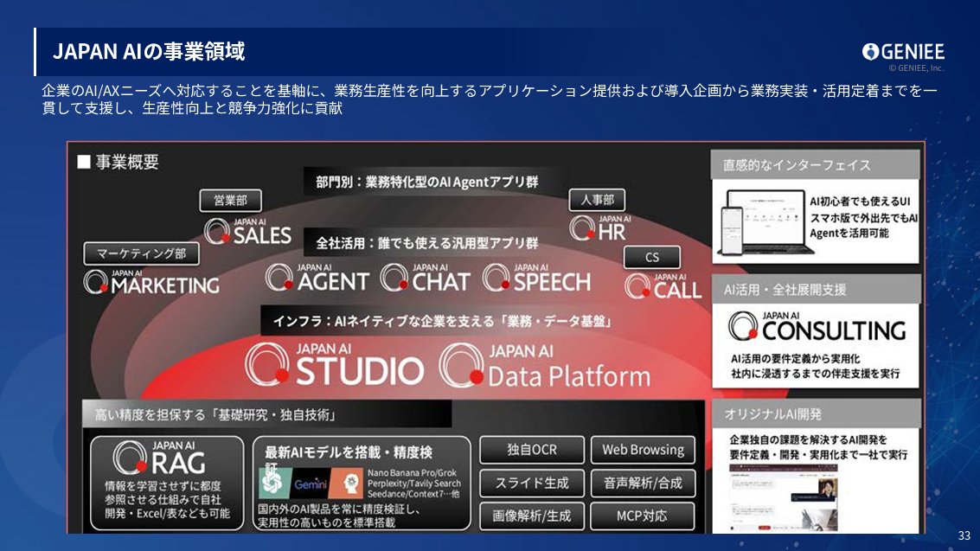Click the 音声解析/合成 box
Screen dimensions: 980x551
click(x=643, y=483)
